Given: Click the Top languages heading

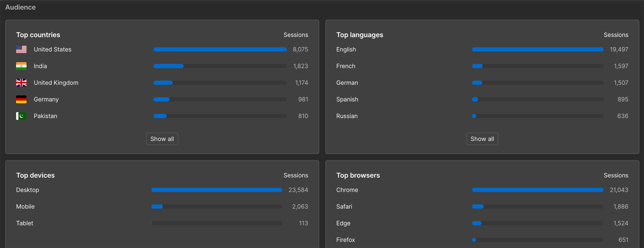Looking at the screenshot, I should [360, 35].
